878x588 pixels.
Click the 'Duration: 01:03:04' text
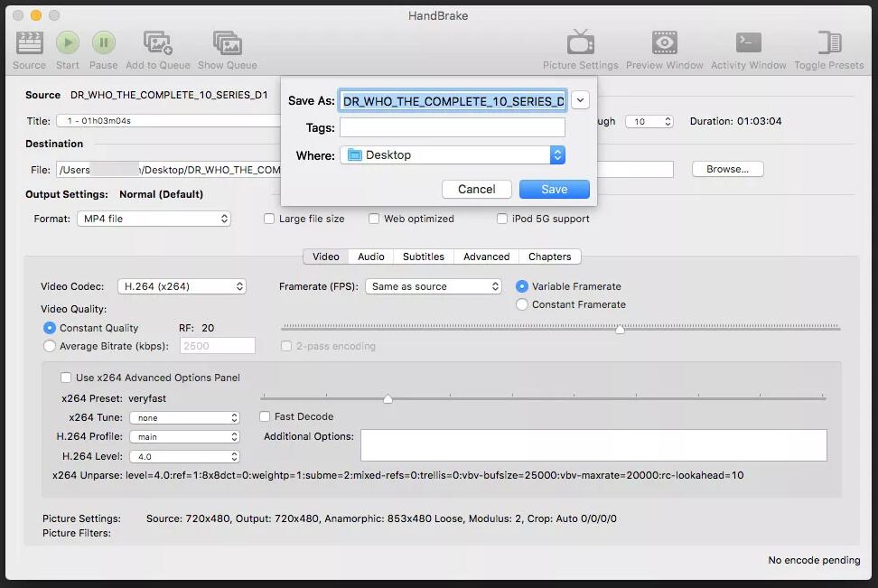[736, 121]
